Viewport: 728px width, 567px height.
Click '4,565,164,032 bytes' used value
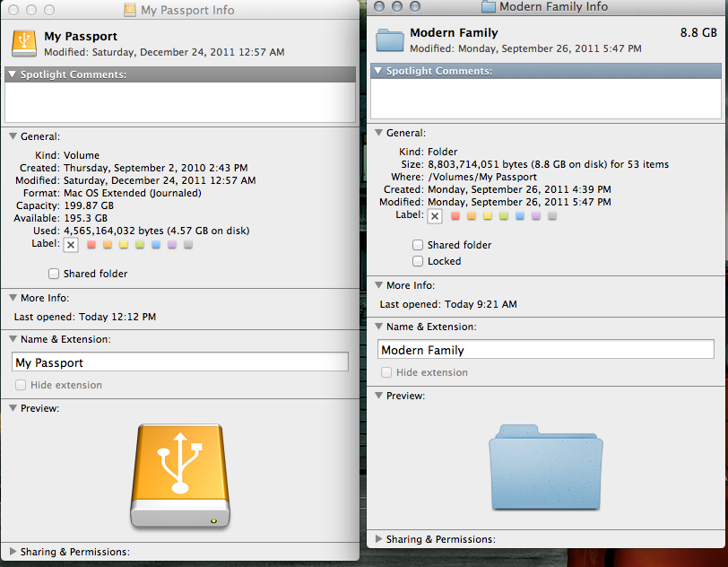point(114,231)
